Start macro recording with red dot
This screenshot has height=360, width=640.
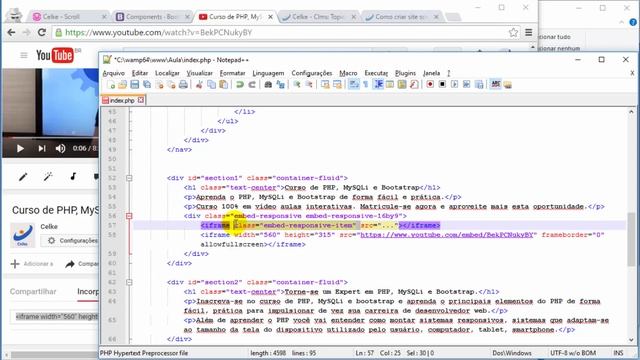pos(430,84)
